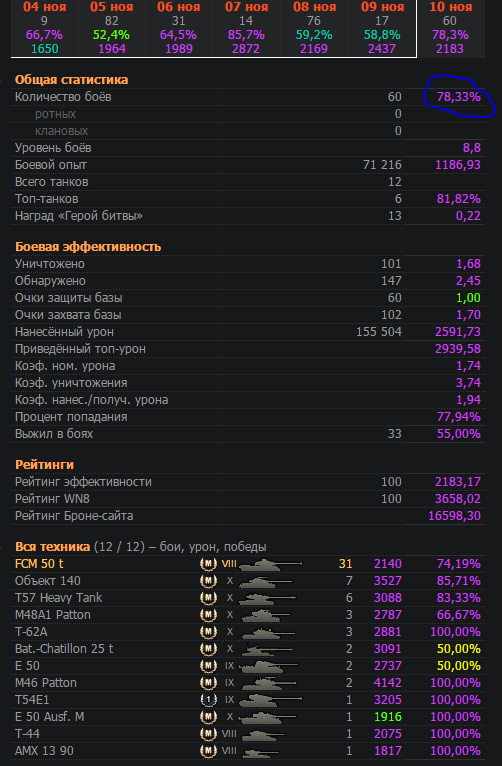Image resolution: width=502 pixels, height=766 pixels.
Task: Click the Вся техника section heading
Action: point(52,547)
